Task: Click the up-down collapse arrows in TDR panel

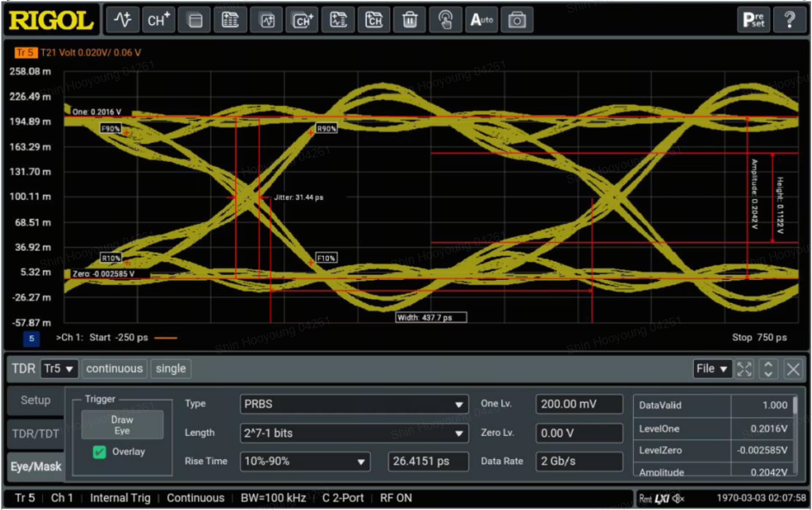Action: 768,369
